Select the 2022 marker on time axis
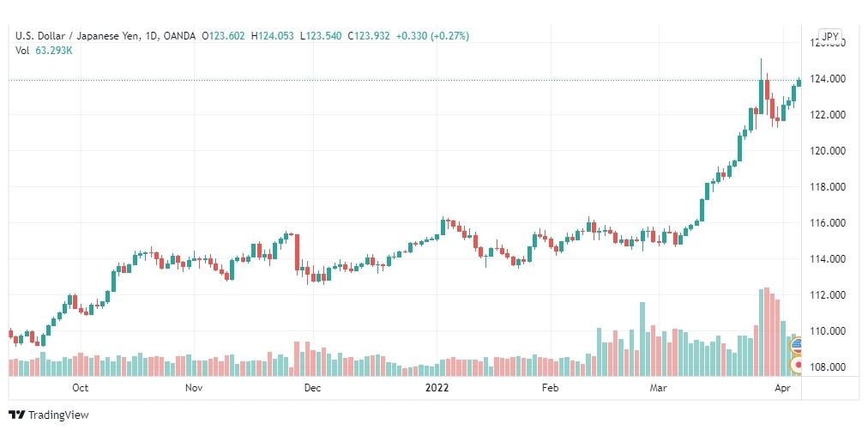 (x=437, y=387)
